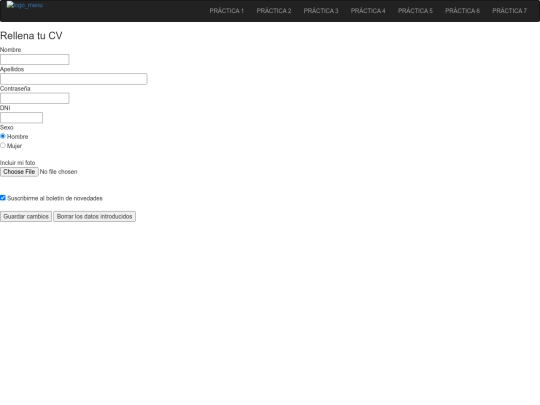Select the Mujer radio button
The height and width of the screenshot is (405, 540).
[3, 145]
